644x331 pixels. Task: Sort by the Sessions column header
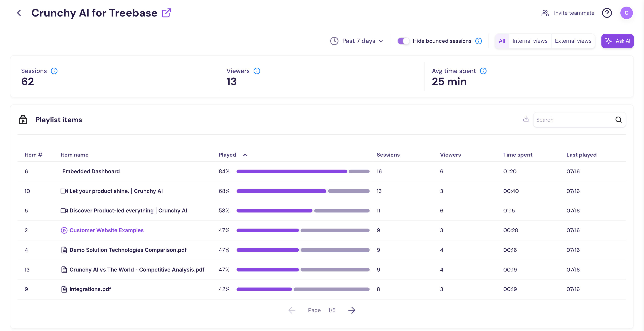[x=388, y=155]
